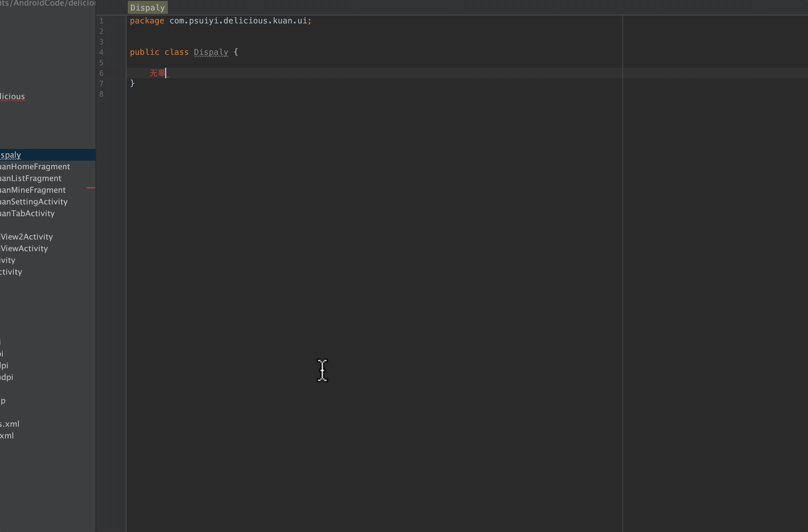Screen dimensions: 808x532
Task: Click line number 4 in the gutter
Action: 101,52
